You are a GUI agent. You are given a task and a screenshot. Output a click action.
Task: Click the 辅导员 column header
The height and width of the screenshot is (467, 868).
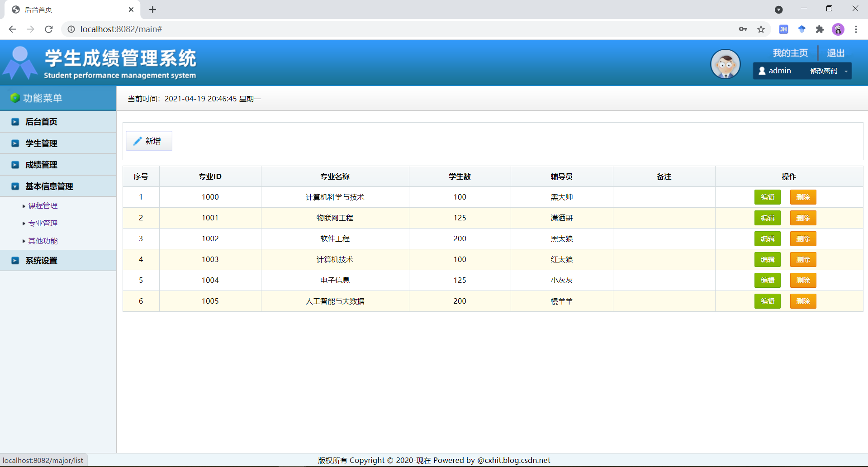click(562, 176)
